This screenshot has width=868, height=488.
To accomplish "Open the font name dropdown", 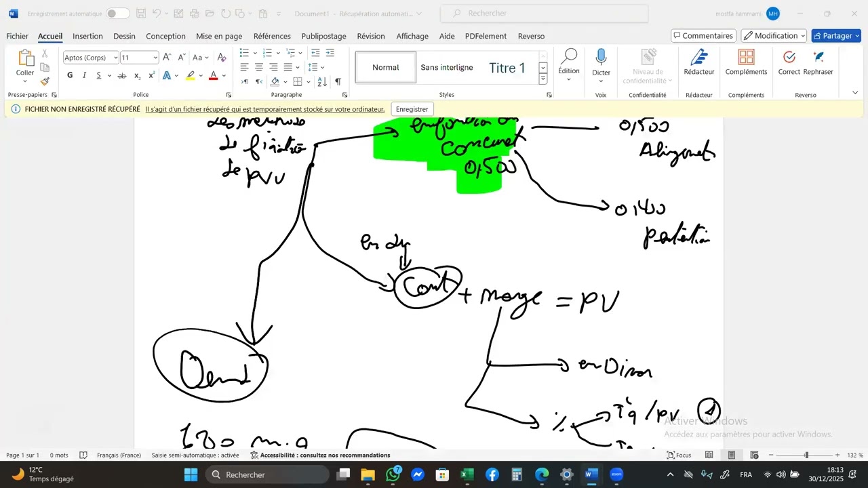I will pos(115,58).
